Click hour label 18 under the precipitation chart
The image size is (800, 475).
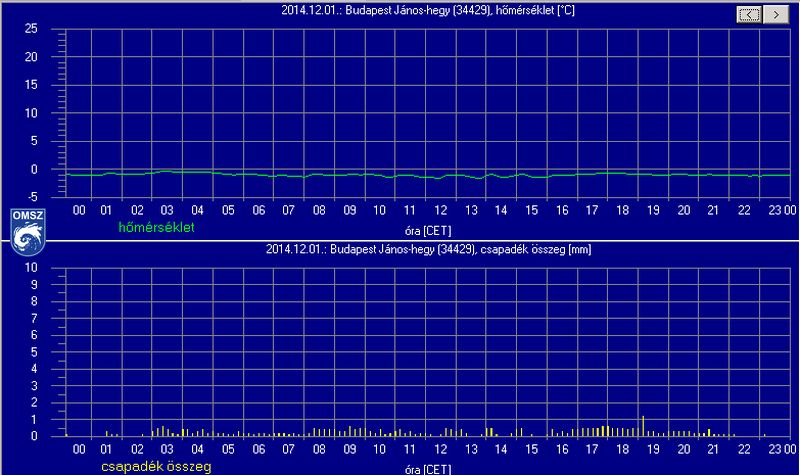point(622,449)
